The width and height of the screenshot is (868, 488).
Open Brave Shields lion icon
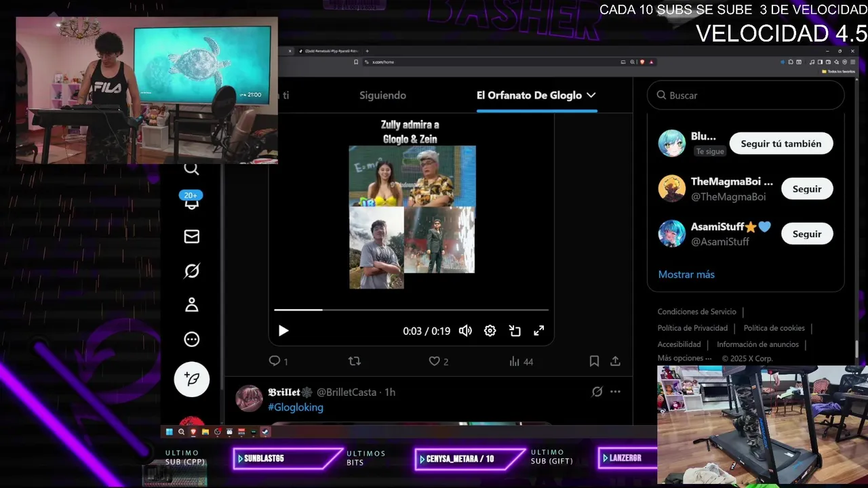(642, 62)
